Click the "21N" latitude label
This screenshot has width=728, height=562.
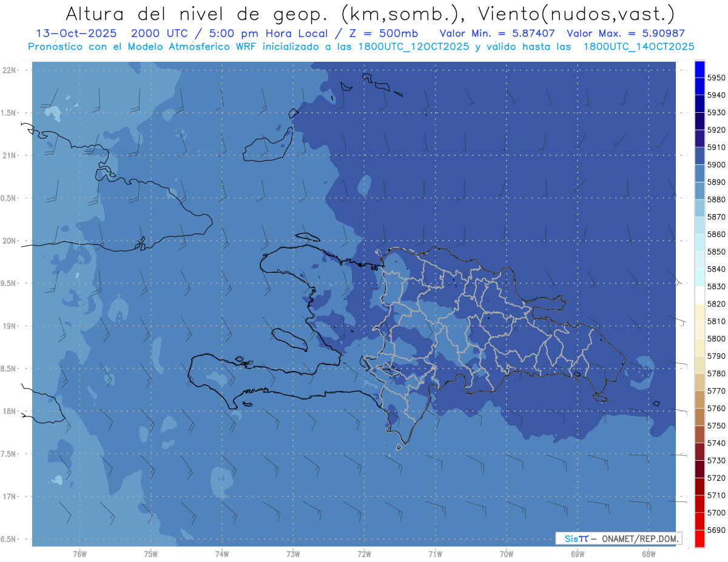click(10, 155)
